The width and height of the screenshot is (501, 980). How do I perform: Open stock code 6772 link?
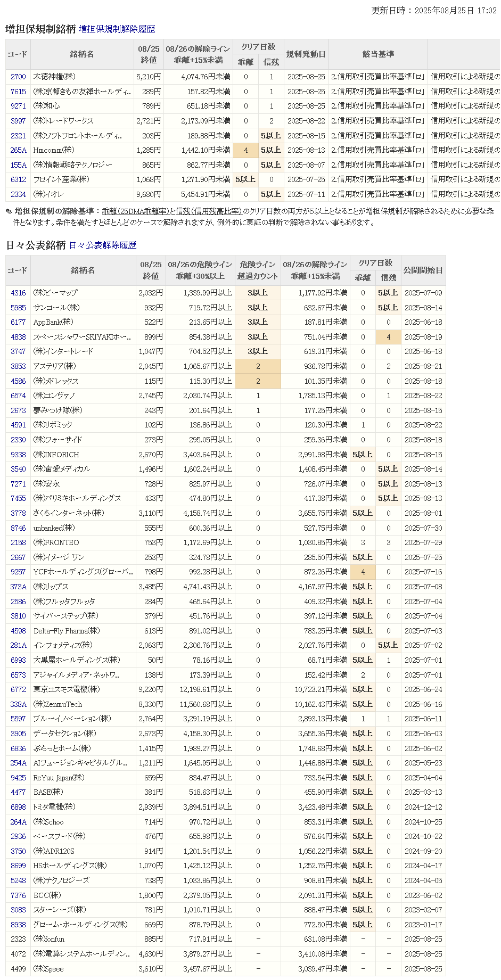(x=18, y=689)
